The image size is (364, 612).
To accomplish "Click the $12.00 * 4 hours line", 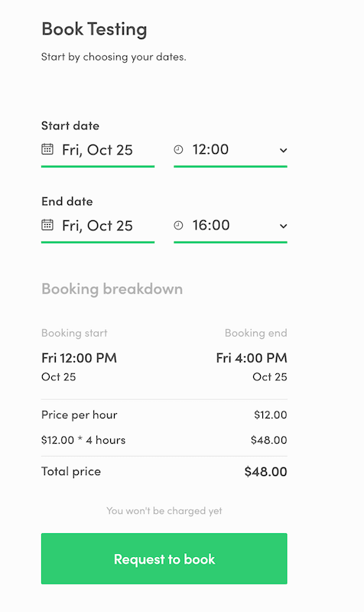I will click(83, 440).
